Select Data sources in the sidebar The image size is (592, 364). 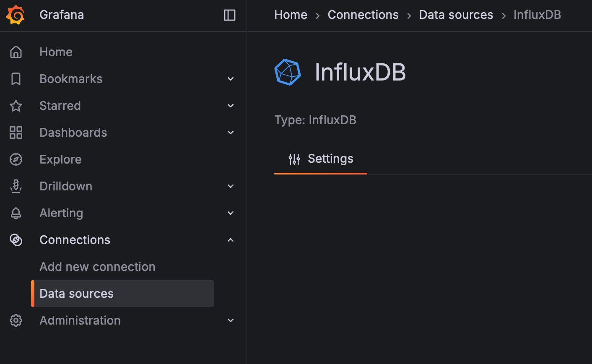tap(122, 294)
